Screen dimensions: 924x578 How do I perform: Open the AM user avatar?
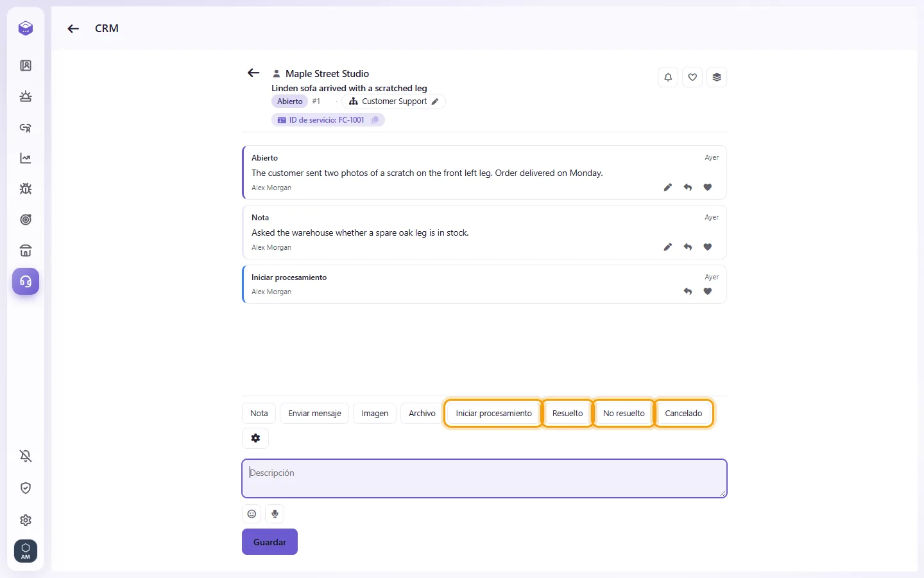point(26,551)
